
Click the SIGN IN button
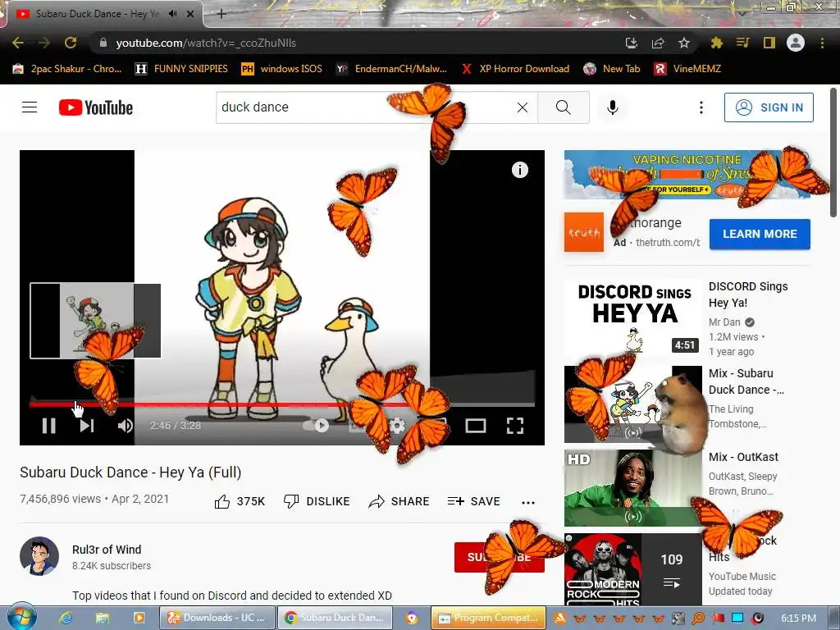click(x=769, y=107)
